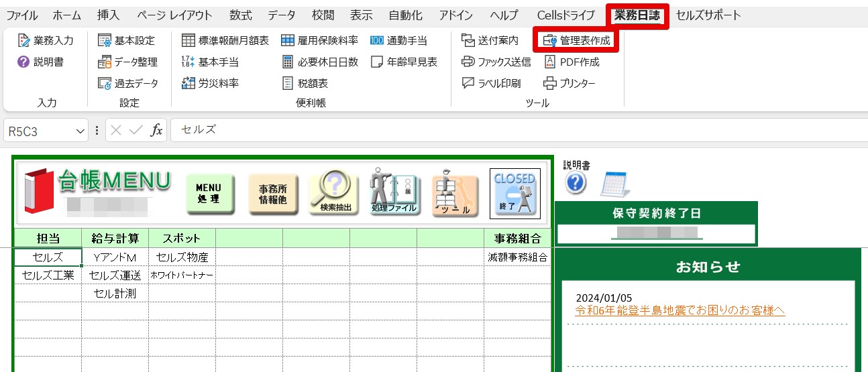
Task: Open the 処理ファイル icon
Action: pyautogui.click(x=394, y=193)
